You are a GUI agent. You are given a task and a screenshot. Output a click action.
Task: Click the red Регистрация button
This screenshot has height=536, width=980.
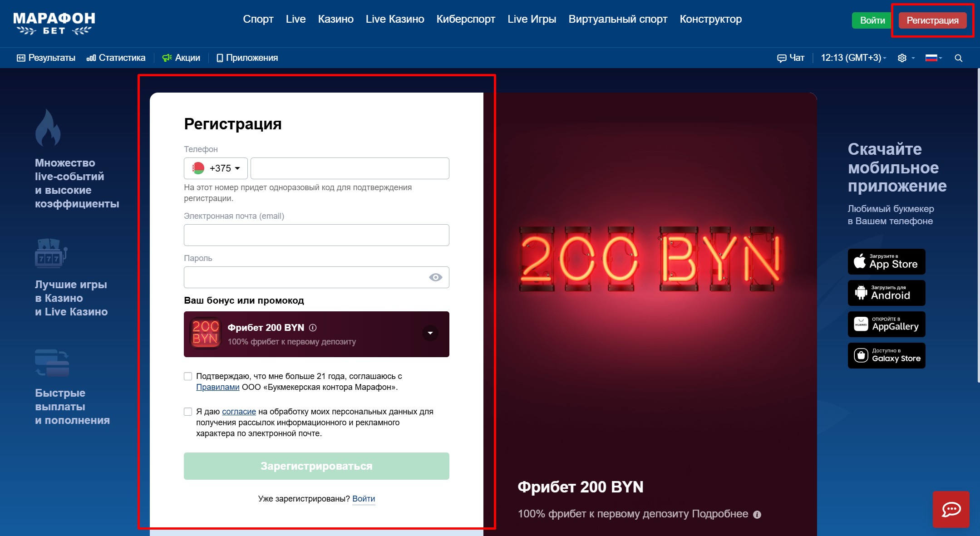pos(932,20)
